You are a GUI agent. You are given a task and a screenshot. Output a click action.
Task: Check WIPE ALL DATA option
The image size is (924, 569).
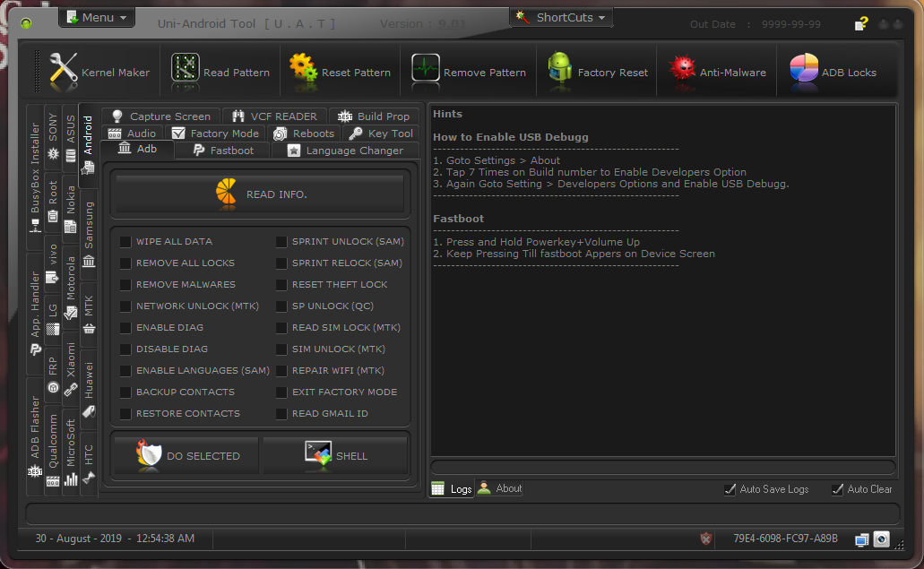[x=125, y=242]
